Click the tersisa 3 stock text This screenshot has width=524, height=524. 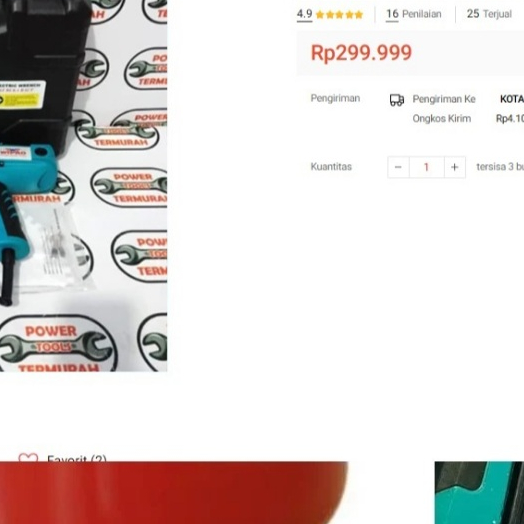click(x=500, y=167)
